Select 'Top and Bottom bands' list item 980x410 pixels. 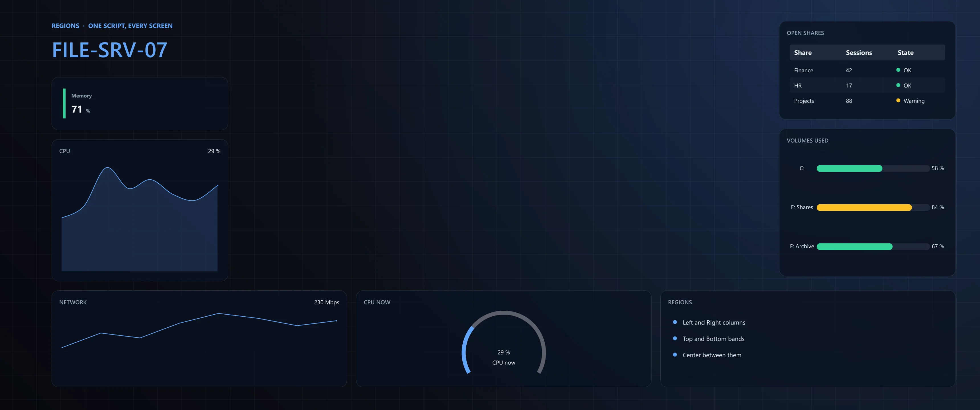[713, 339]
